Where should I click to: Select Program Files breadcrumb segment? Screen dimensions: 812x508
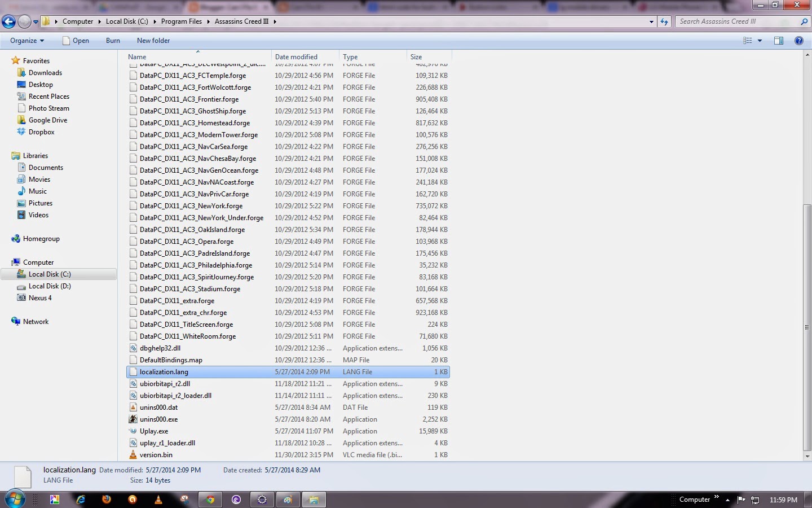click(x=181, y=21)
